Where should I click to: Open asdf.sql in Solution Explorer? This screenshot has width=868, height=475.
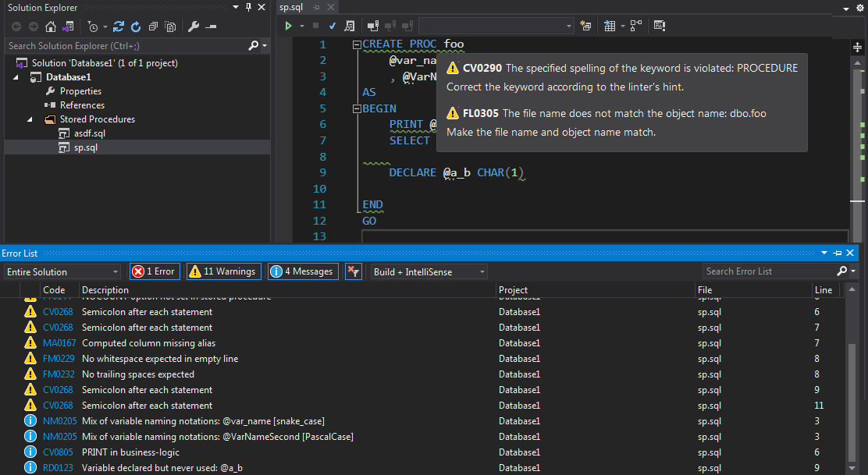90,133
